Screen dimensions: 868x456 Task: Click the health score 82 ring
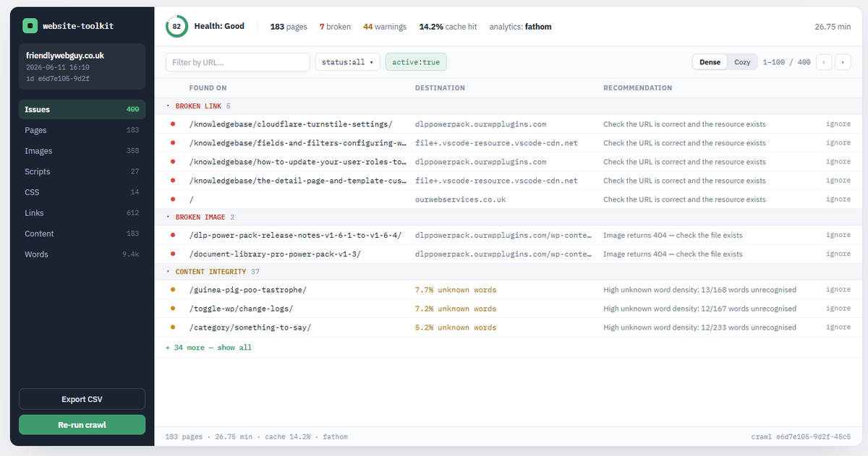pos(176,27)
